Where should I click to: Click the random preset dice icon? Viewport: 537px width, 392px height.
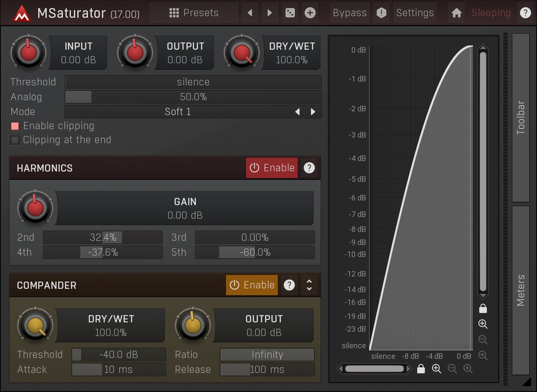(290, 13)
